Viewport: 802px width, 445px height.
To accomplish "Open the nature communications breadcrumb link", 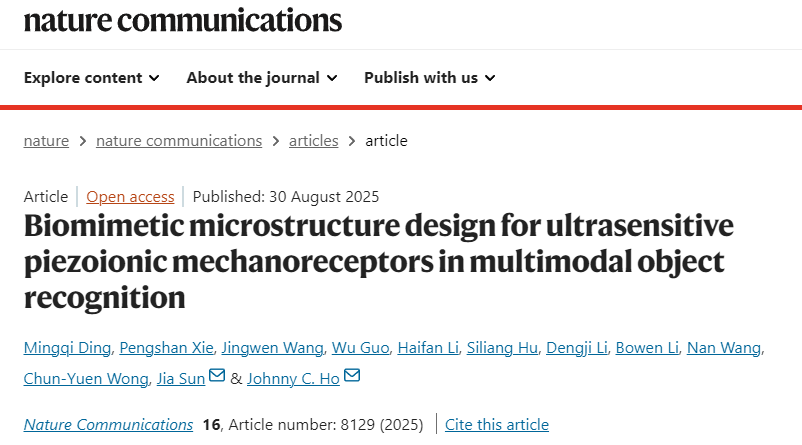I will click(179, 141).
